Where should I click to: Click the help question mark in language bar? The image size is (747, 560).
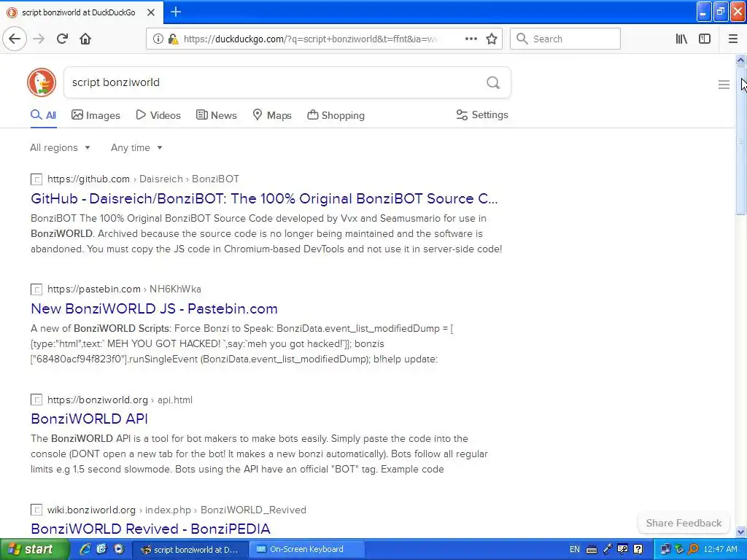[638, 550]
